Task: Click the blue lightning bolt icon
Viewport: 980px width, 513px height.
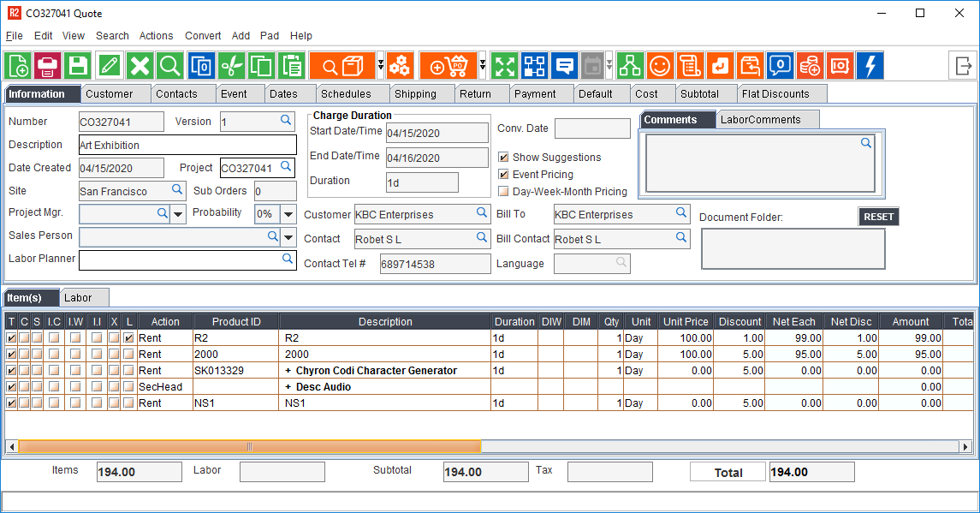Action: pyautogui.click(x=870, y=66)
